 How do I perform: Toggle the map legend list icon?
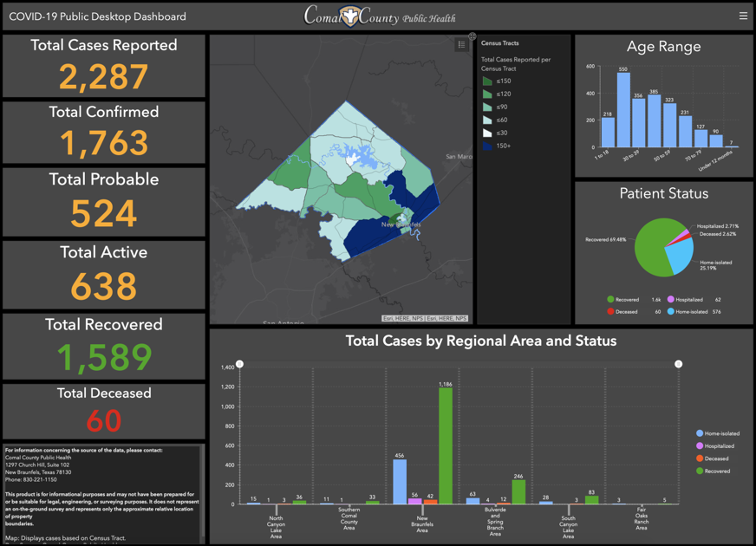click(461, 45)
